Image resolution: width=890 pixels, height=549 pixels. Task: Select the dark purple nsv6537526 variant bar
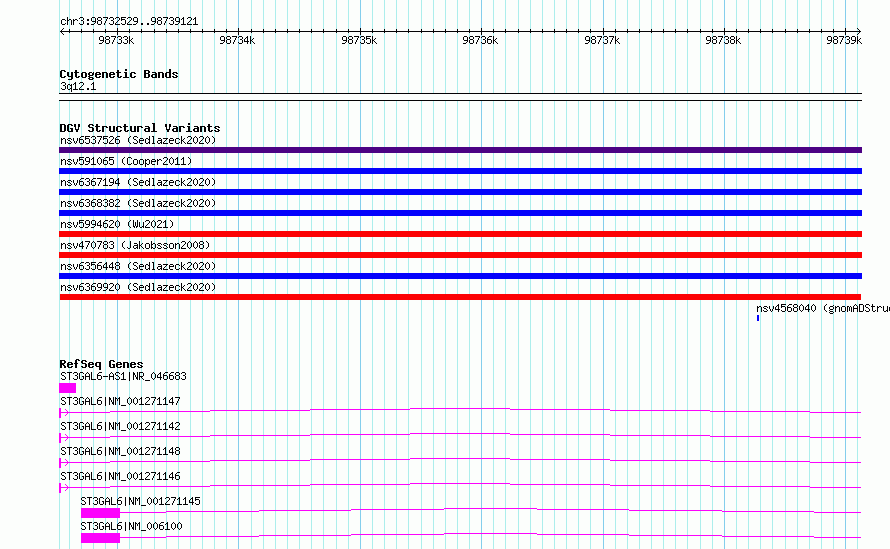[460, 150]
